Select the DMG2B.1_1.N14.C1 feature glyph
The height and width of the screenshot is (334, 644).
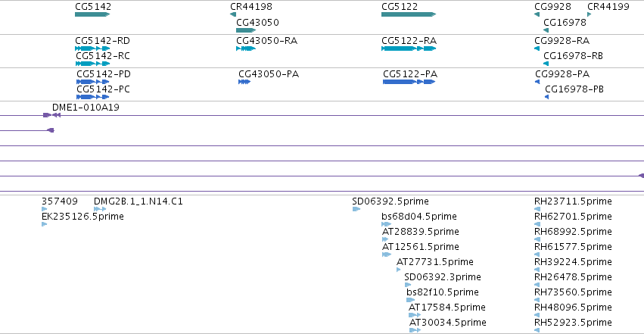[x=100, y=209]
